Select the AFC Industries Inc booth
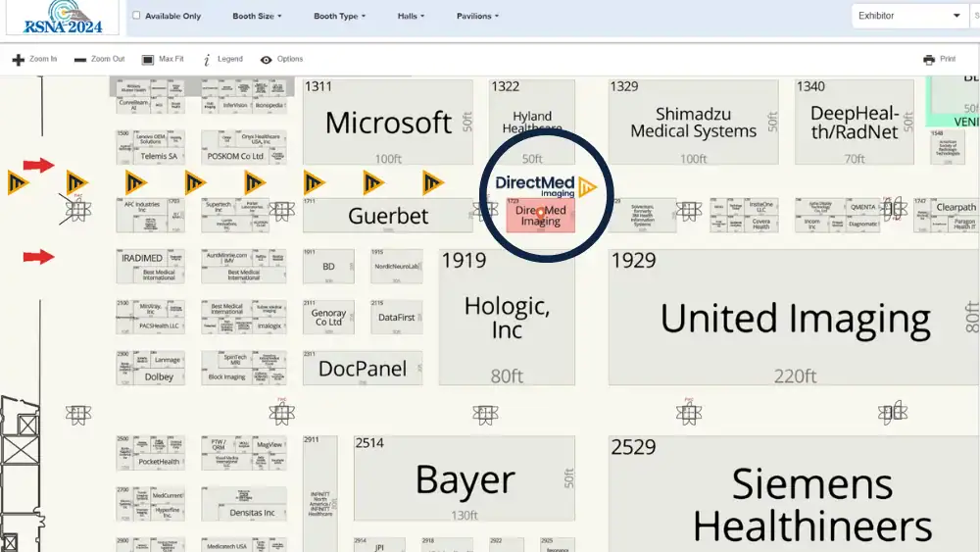Image resolution: width=980 pixels, height=552 pixels. pos(142,207)
